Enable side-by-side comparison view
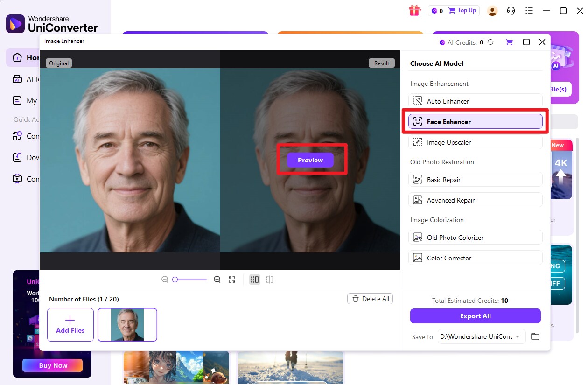Viewport: 588px width, 385px height. [254, 280]
